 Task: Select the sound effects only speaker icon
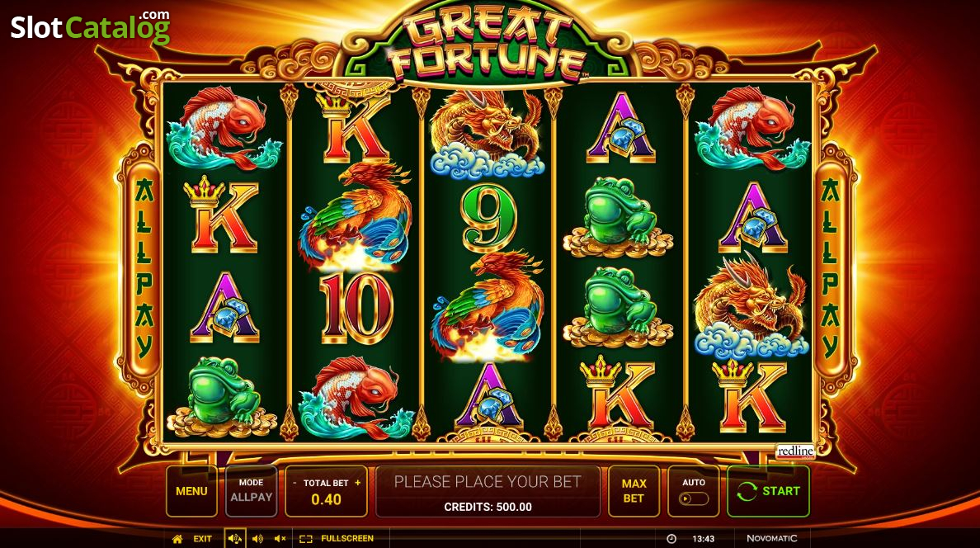[257, 539]
